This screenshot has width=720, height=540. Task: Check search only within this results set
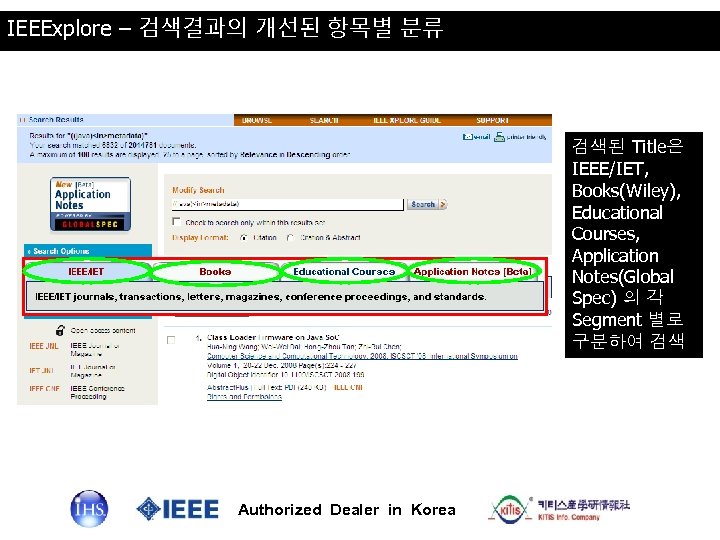[x=176, y=222]
